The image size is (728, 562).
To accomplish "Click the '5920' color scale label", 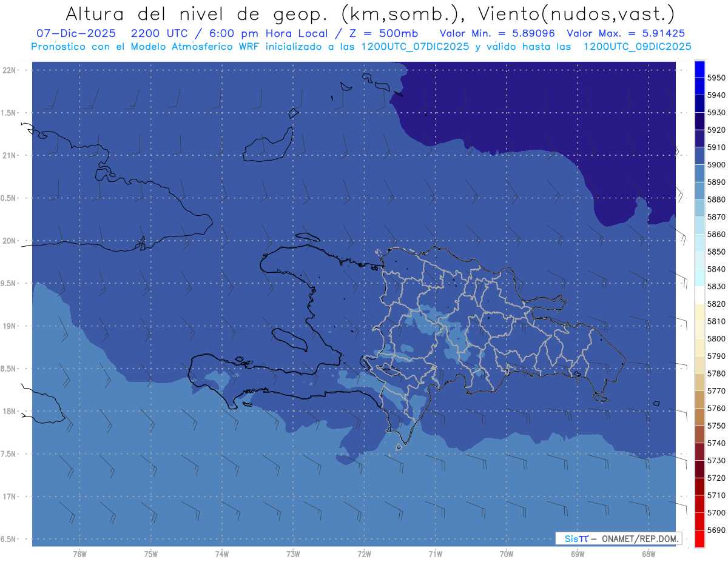I will click(716, 130).
